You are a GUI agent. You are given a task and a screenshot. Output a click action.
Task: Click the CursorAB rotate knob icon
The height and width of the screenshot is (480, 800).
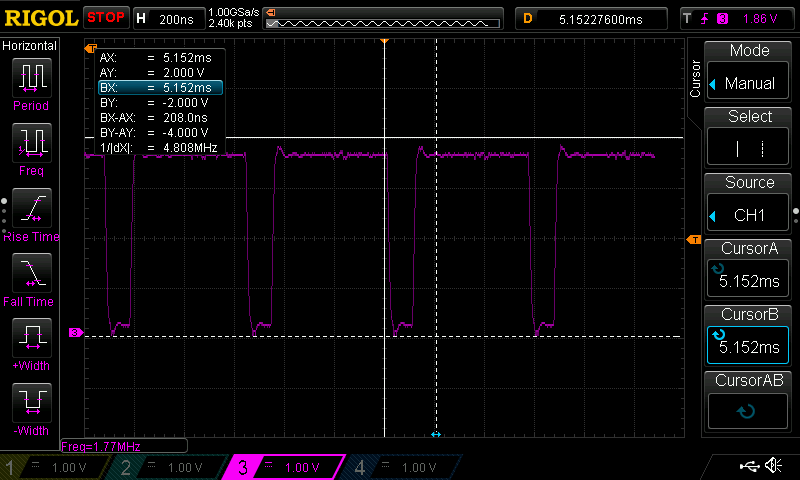click(x=746, y=411)
